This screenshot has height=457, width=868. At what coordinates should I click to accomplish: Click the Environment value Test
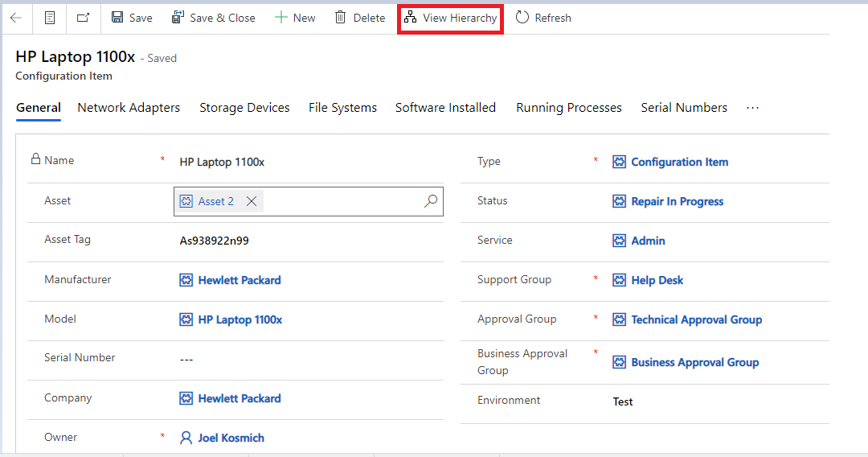pos(623,402)
